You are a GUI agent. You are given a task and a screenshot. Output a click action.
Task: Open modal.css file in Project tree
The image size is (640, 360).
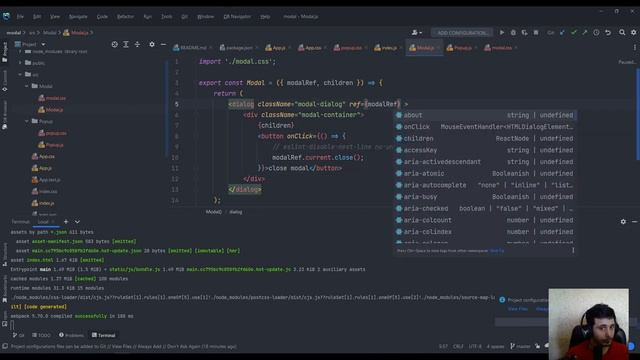(52, 98)
